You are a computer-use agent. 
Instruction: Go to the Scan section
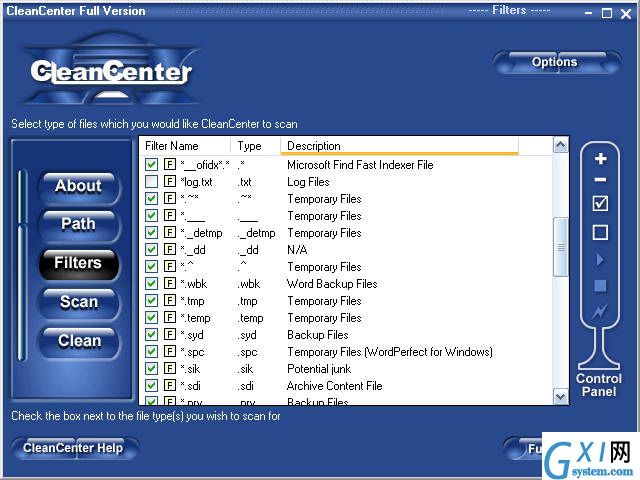click(78, 303)
